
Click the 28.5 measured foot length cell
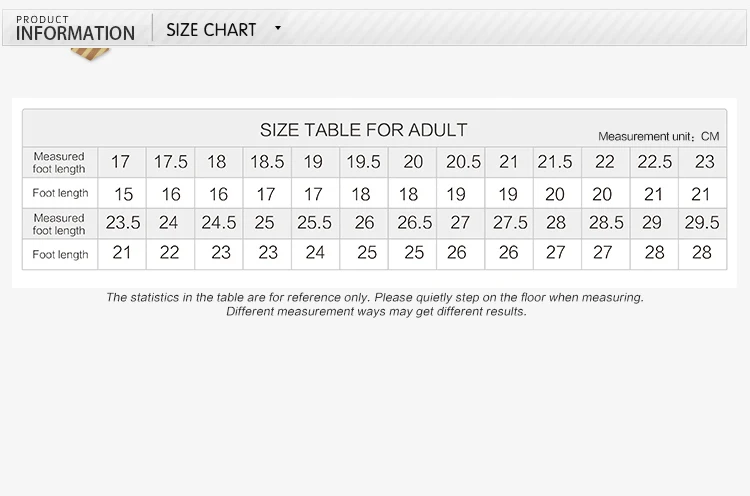coord(606,223)
